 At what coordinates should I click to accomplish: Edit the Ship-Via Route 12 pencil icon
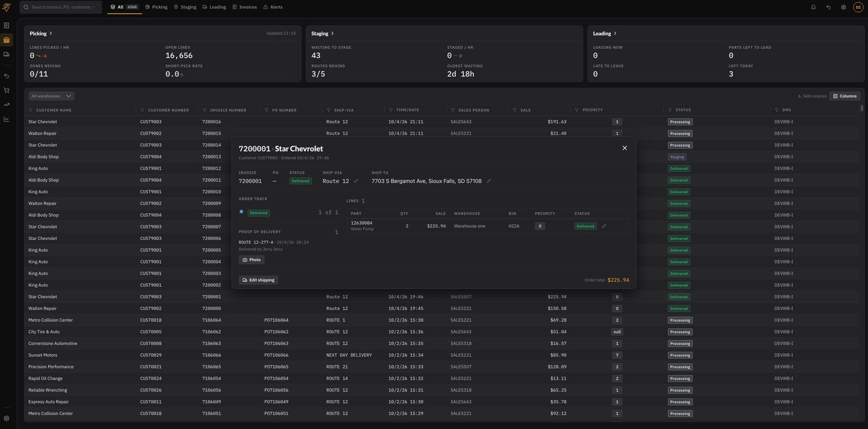(x=356, y=181)
